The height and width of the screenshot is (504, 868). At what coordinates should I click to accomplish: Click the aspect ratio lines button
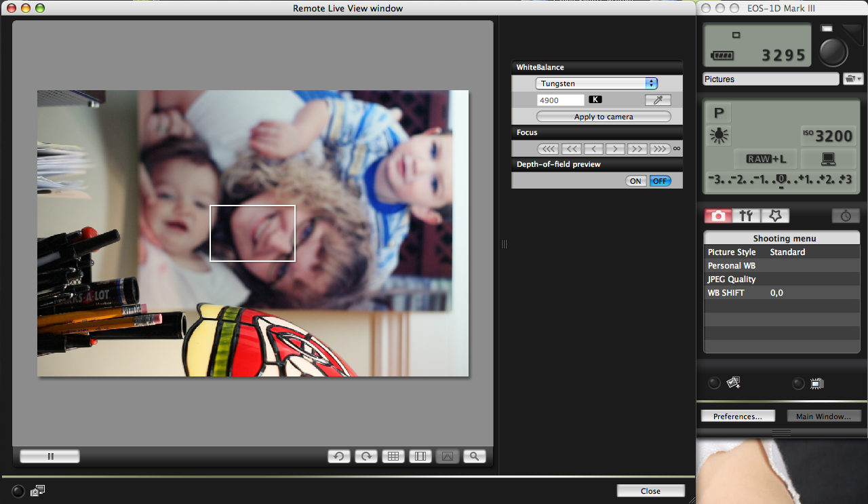[x=420, y=457]
